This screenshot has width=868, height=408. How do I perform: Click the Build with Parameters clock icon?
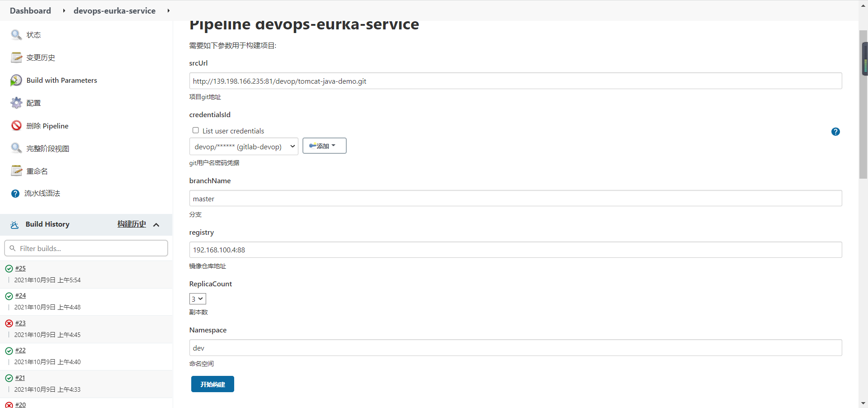pos(16,80)
